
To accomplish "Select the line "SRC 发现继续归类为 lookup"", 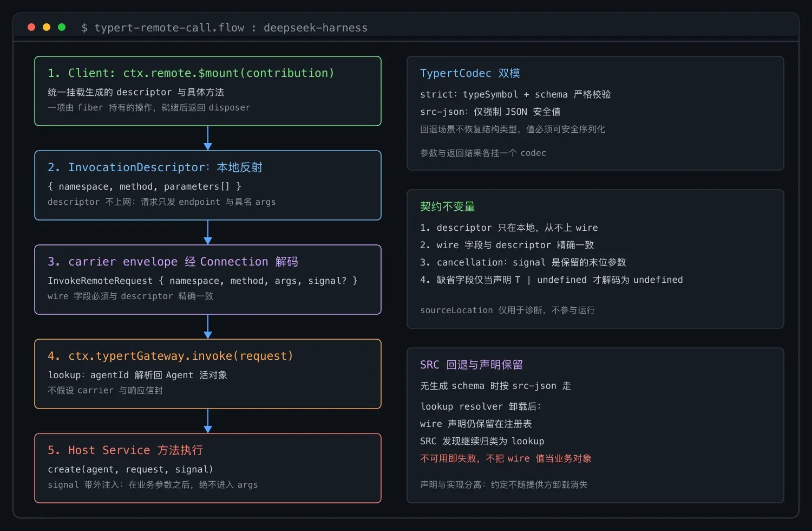I will pos(482,441).
